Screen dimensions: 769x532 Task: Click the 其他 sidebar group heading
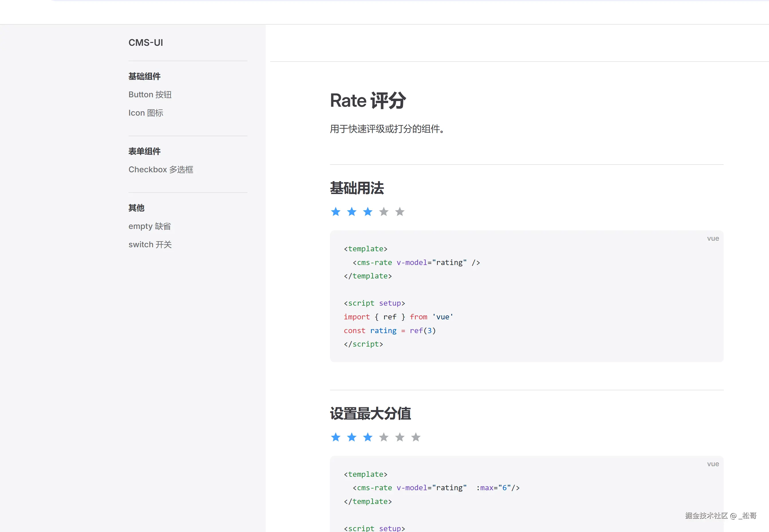point(136,208)
